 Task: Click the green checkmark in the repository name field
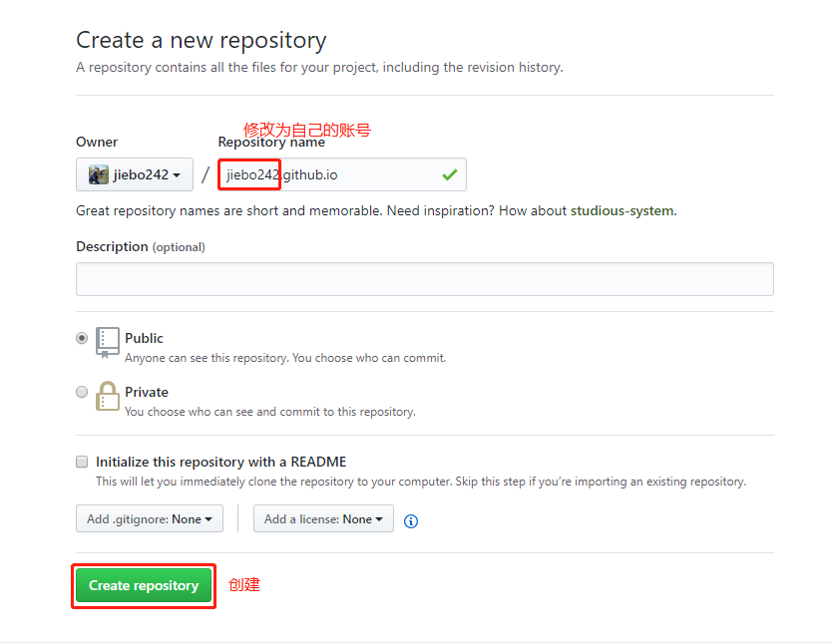coord(450,174)
